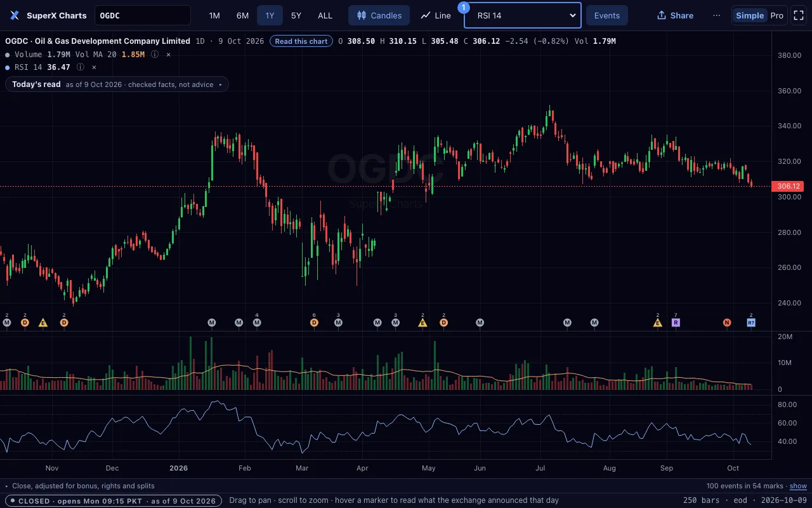Click the RSI 14 info icon
812x508 pixels.
[81, 67]
